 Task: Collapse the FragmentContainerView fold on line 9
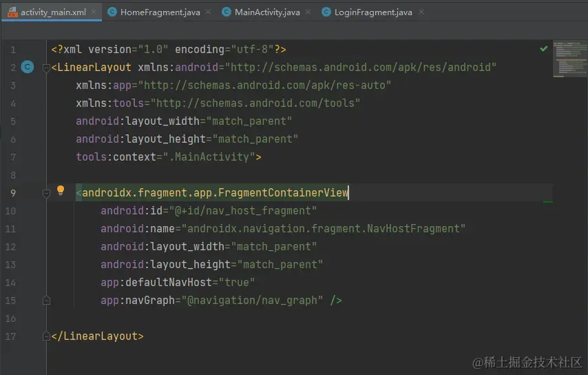[47, 193]
